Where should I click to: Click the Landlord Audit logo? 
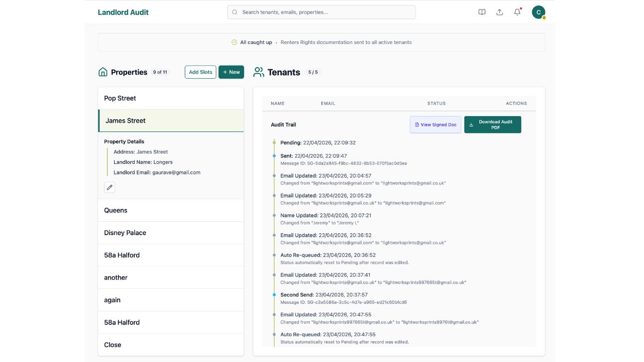tap(123, 12)
